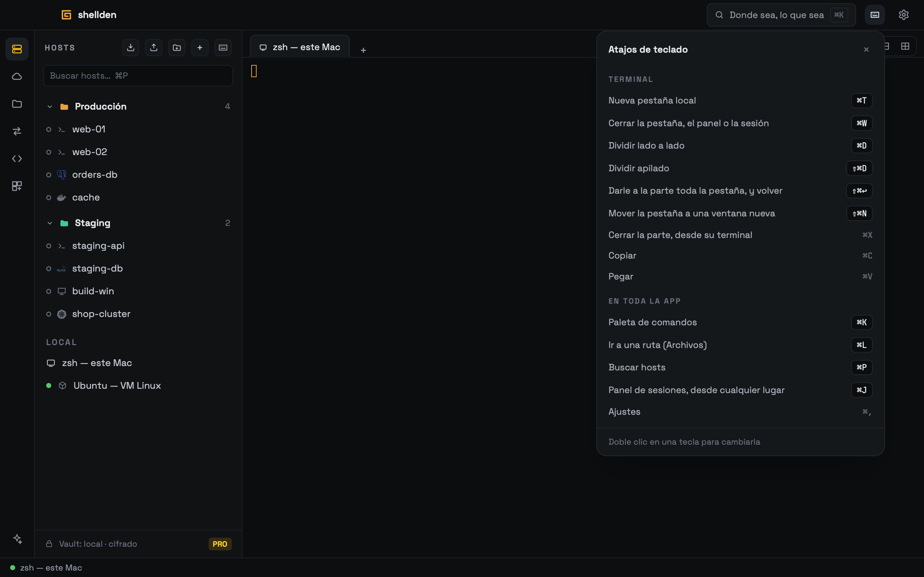Collapse the Staging folder chevron

[x=50, y=223]
